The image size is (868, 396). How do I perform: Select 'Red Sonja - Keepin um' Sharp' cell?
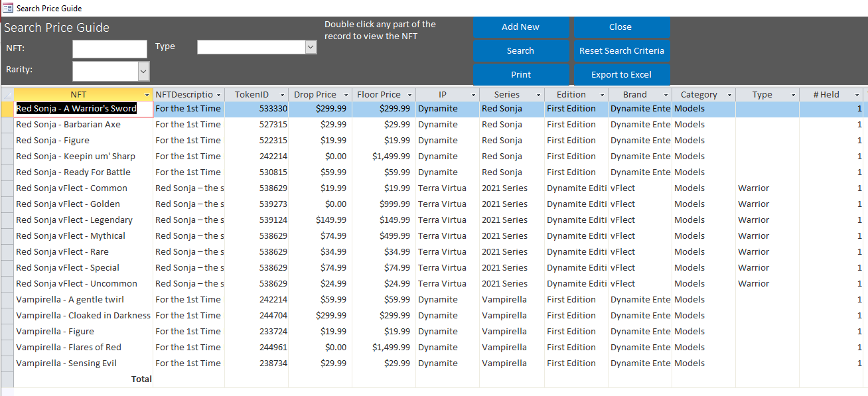click(x=84, y=157)
